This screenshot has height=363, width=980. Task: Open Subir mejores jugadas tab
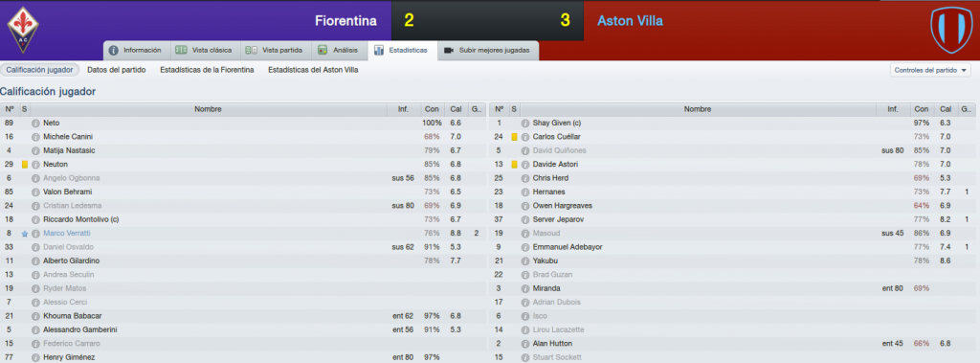point(487,50)
